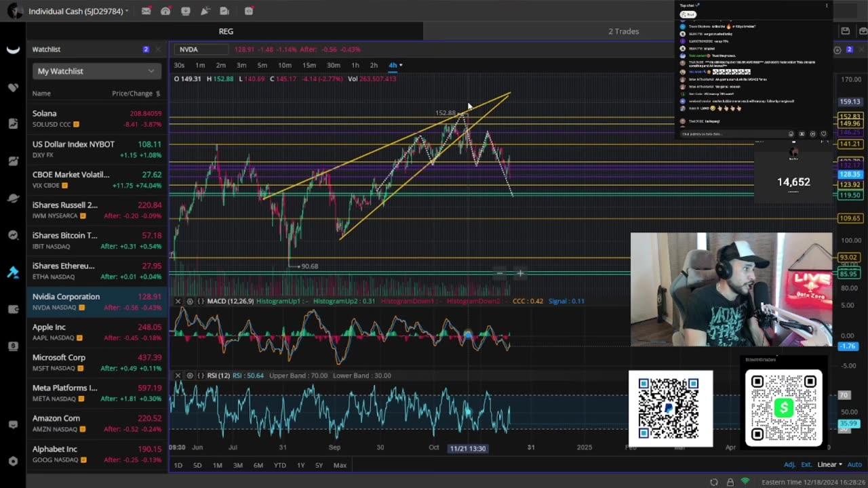Image resolution: width=868 pixels, height=488 pixels.
Task: Remove the RSI indicator
Action: point(178,375)
